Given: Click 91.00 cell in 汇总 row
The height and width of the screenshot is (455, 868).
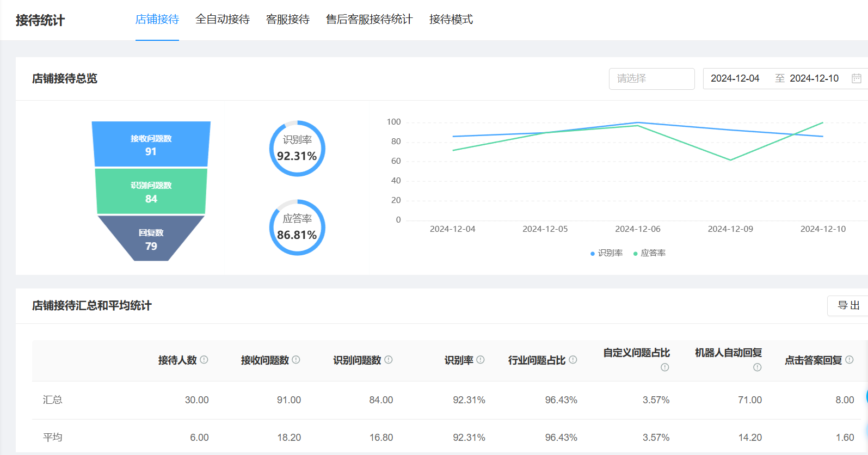Looking at the screenshot, I should tap(289, 400).
